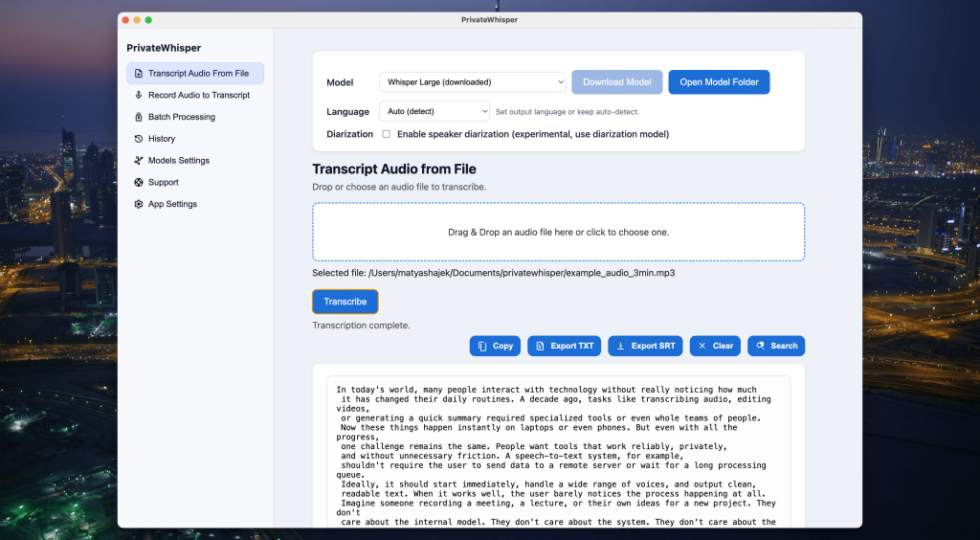The height and width of the screenshot is (540, 980).
Task: Click the Batch Processing sidebar icon
Action: (139, 117)
